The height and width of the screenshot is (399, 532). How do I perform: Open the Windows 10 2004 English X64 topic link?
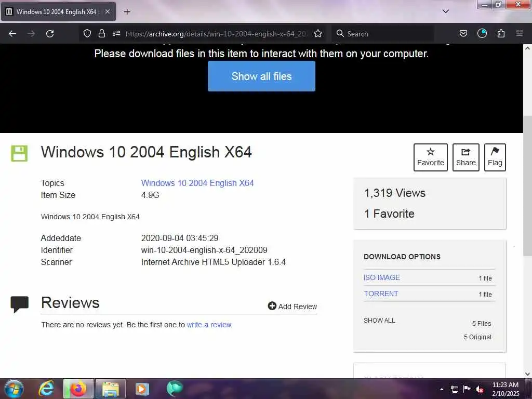[197, 183]
